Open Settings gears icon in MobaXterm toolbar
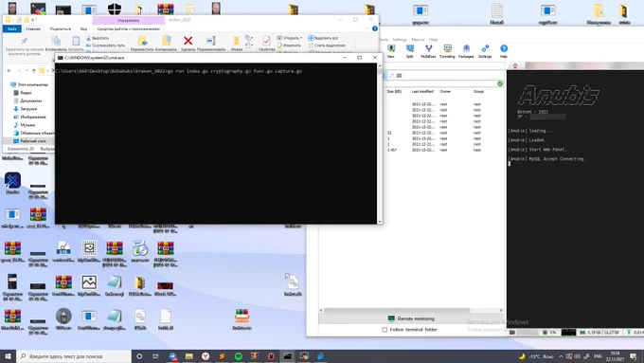The width and height of the screenshot is (644, 363). pyautogui.click(x=485, y=49)
